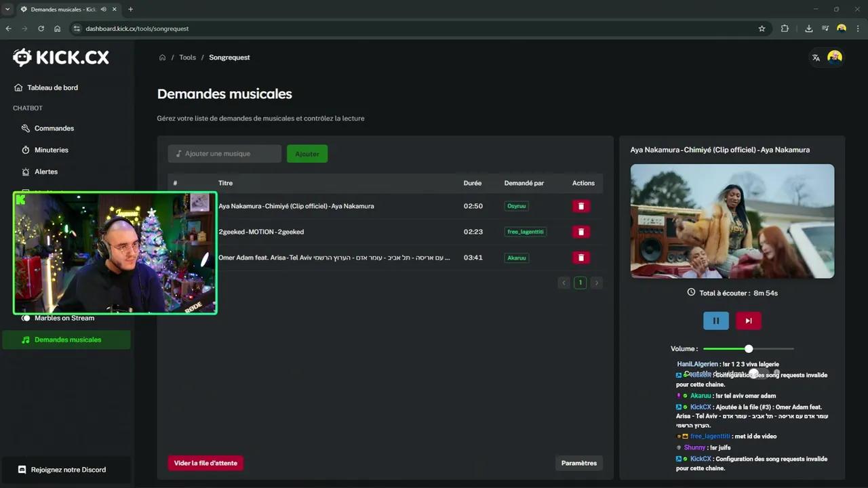868x488 pixels.
Task: Click the Aya Nakamura video thumbnail
Action: coord(732,221)
